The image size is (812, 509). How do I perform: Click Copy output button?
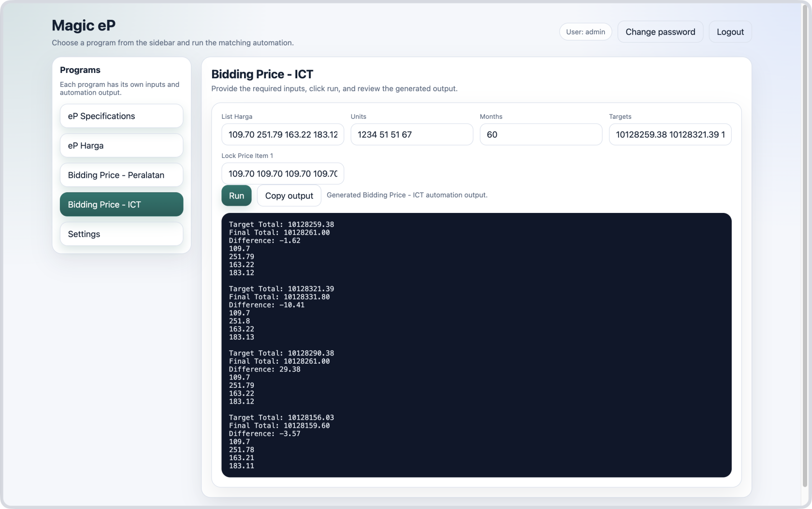pos(289,196)
